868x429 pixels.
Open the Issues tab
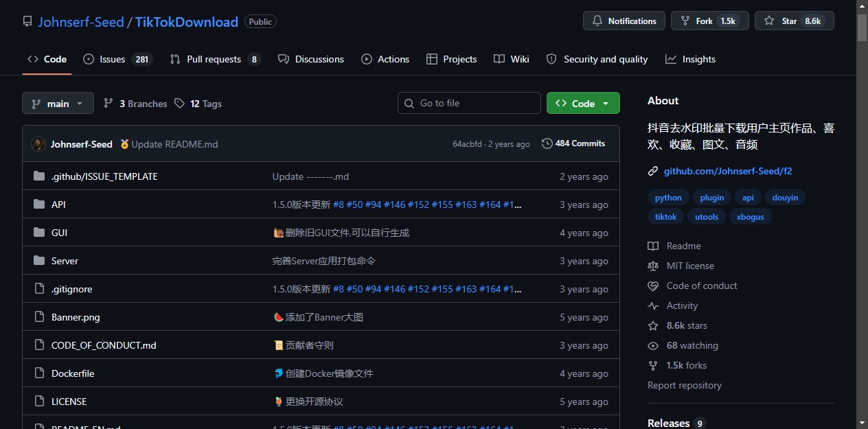pos(117,59)
